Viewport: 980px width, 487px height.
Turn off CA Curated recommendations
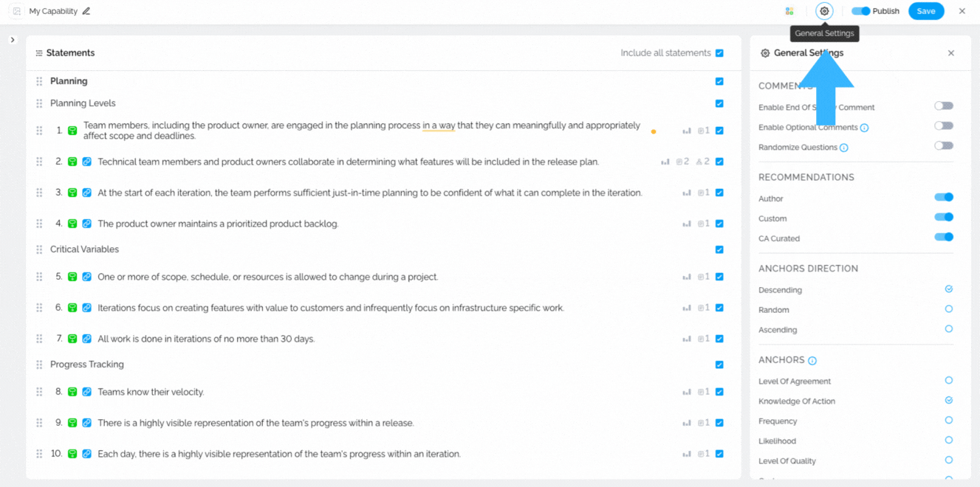point(944,238)
